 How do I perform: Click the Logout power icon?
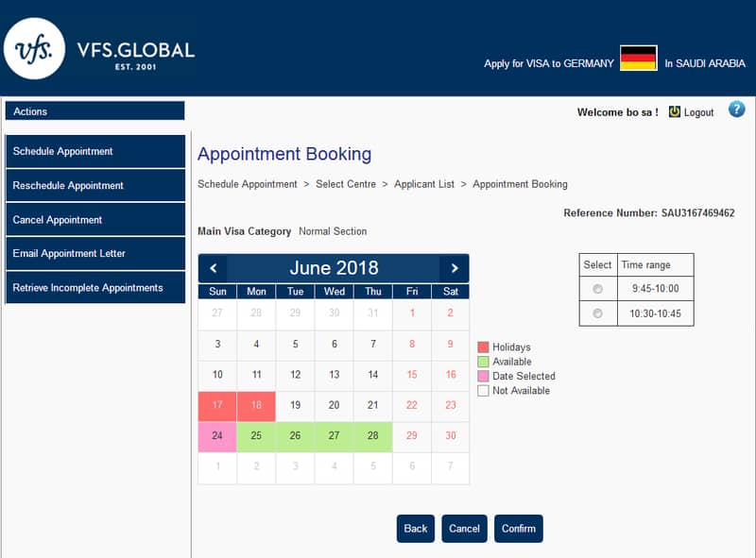(x=674, y=111)
